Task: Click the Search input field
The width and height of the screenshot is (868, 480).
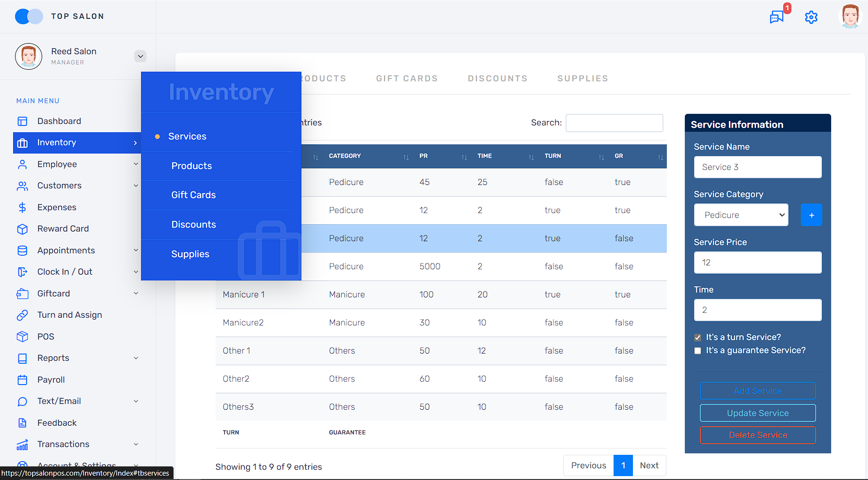Action: point(614,123)
